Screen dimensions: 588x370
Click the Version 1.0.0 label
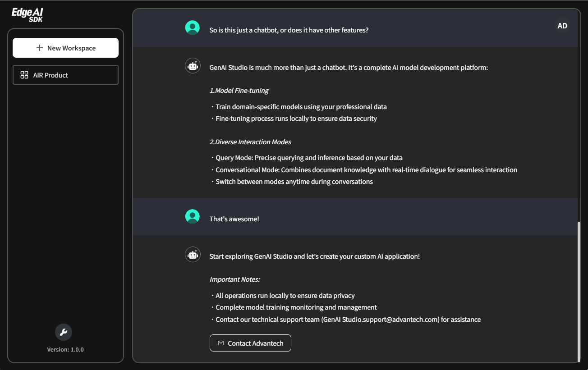[65, 349]
